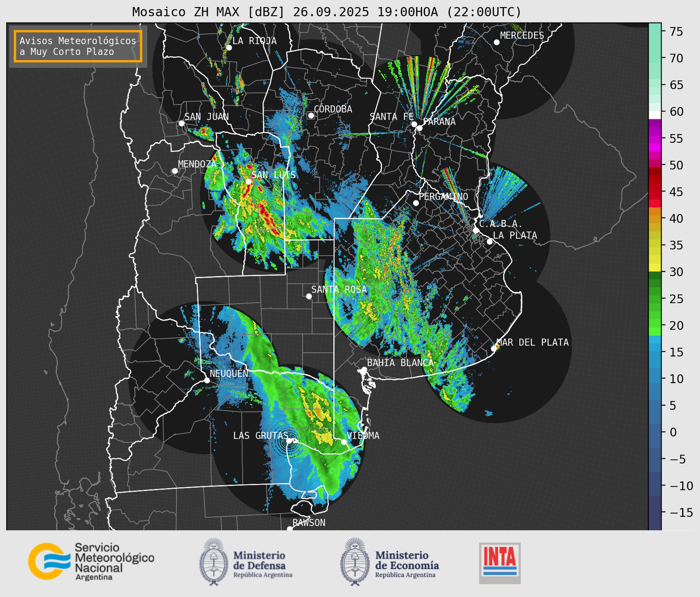
Task: Click the Mendoza city marker
Action: click(x=175, y=171)
